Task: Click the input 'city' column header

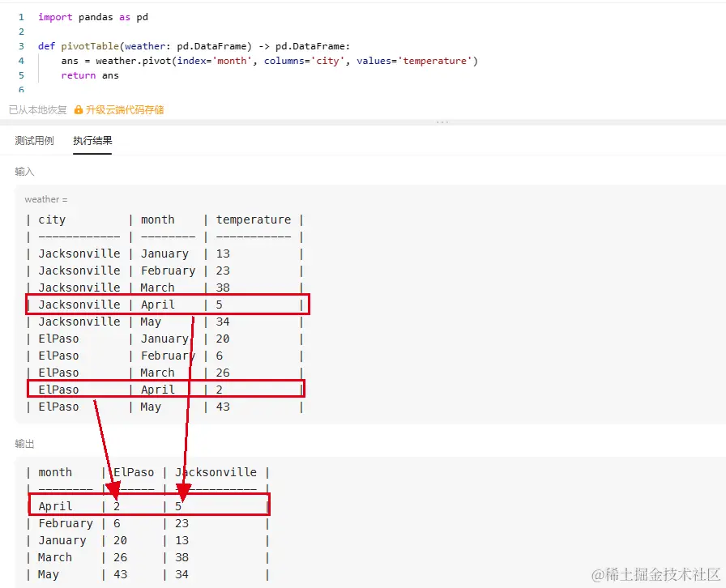Action: [x=52, y=219]
